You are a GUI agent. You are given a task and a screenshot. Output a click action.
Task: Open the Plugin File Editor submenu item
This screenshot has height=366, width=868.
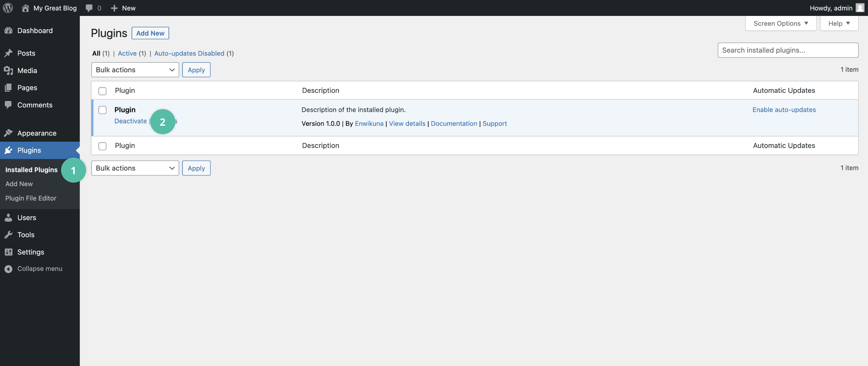coord(31,198)
